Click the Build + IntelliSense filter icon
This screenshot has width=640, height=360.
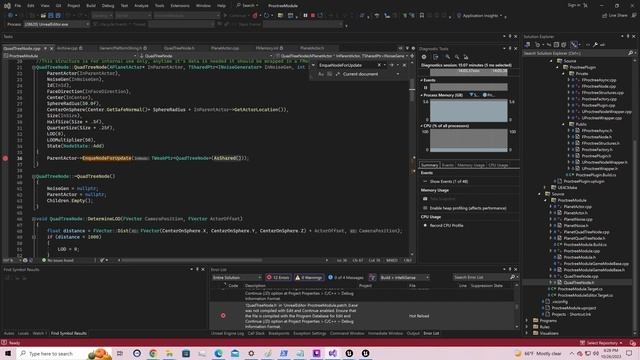point(372,278)
